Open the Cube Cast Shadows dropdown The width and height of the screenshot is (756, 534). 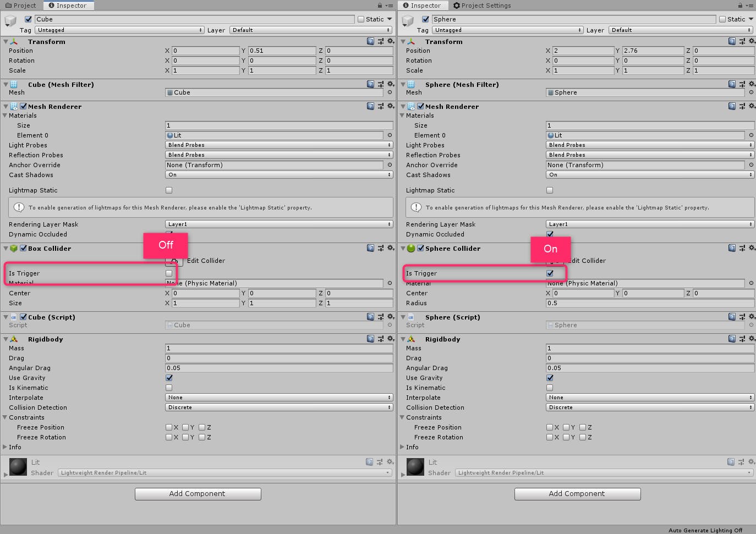[x=279, y=175]
